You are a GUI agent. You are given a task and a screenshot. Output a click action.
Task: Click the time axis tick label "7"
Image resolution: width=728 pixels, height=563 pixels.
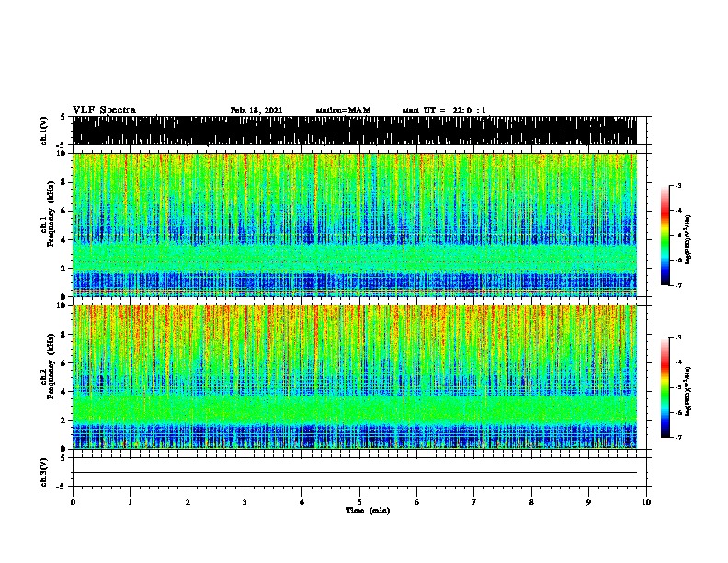coord(474,502)
